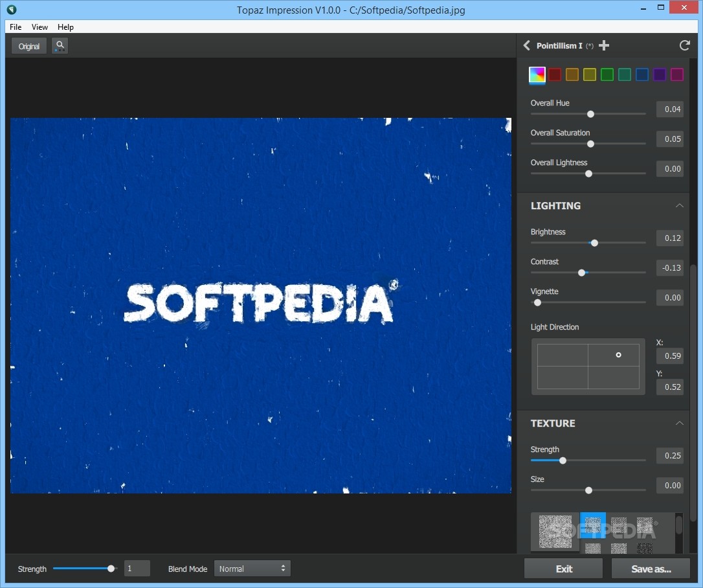Viewport: 703px width, 588px height.
Task: Toggle the Original view button
Action: [x=28, y=46]
